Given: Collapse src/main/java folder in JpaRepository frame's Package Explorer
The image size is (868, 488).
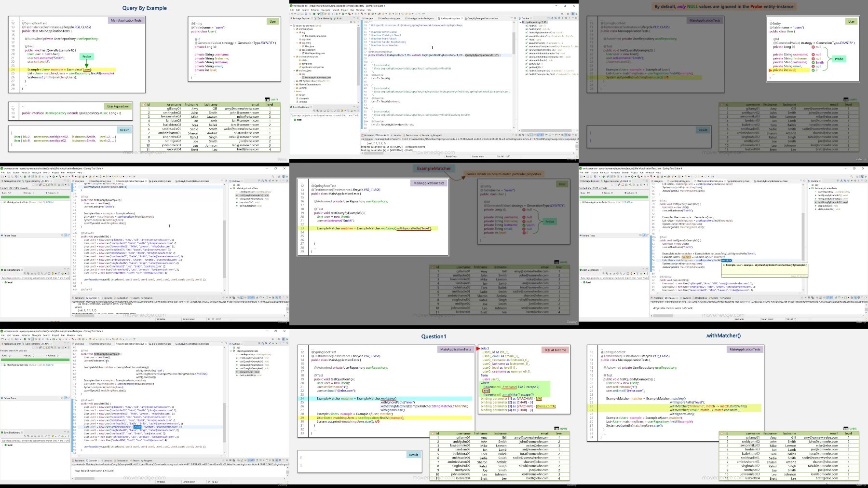Looking at the screenshot, I should pos(294,29).
